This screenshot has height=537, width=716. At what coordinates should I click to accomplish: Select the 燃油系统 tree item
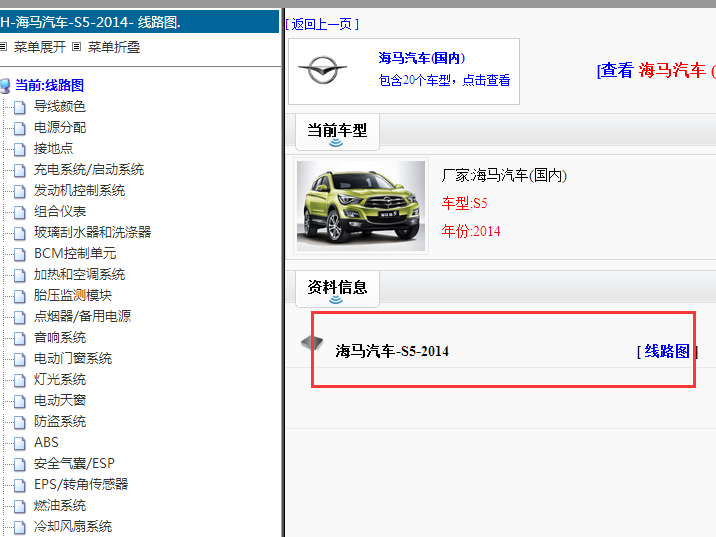click(60, 505)
